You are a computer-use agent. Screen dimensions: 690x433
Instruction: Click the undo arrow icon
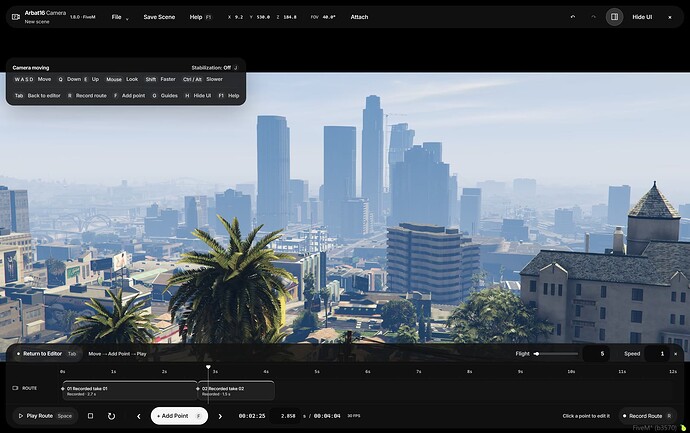pyautogui.click(x=573, y=17)
